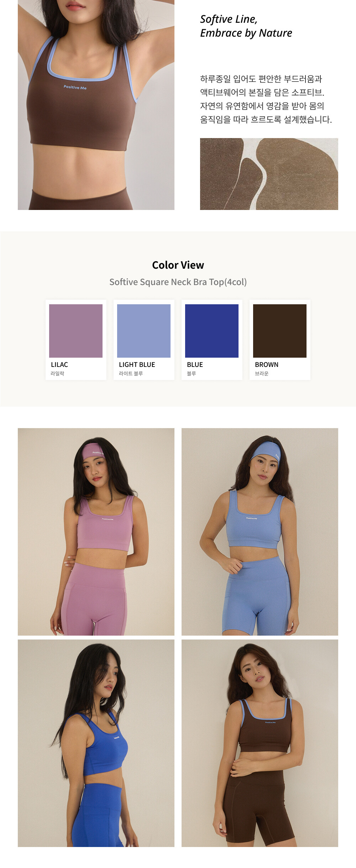Viewport: 356px width, 868px height.
Task: Click Softive Square Neck Bra Top subtitle
Action: 178,282
